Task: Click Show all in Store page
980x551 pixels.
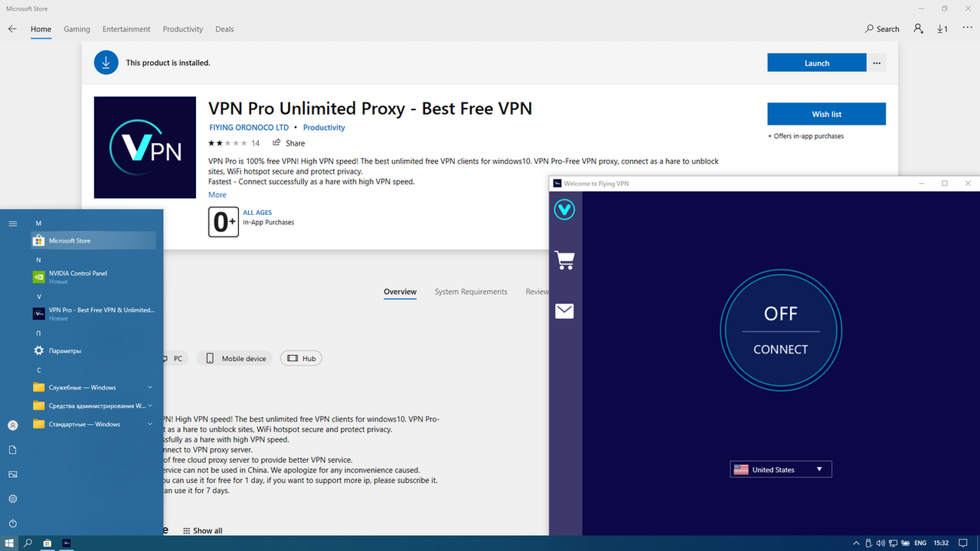Action: point(203,530)
